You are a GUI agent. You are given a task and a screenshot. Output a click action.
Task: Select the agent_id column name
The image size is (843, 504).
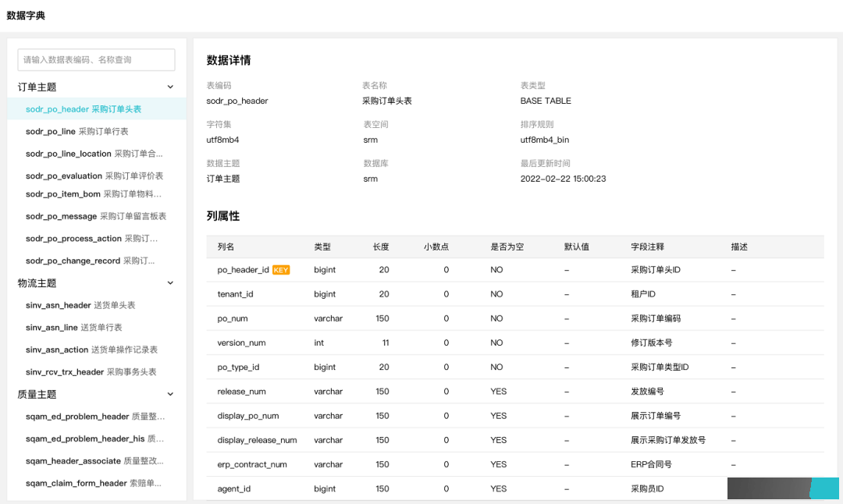[x=234, y=489]
